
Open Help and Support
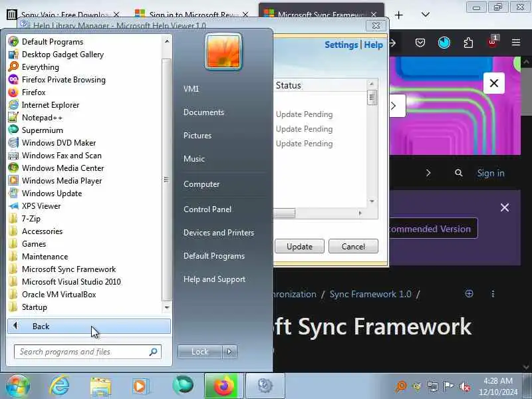tap(214, 279)
